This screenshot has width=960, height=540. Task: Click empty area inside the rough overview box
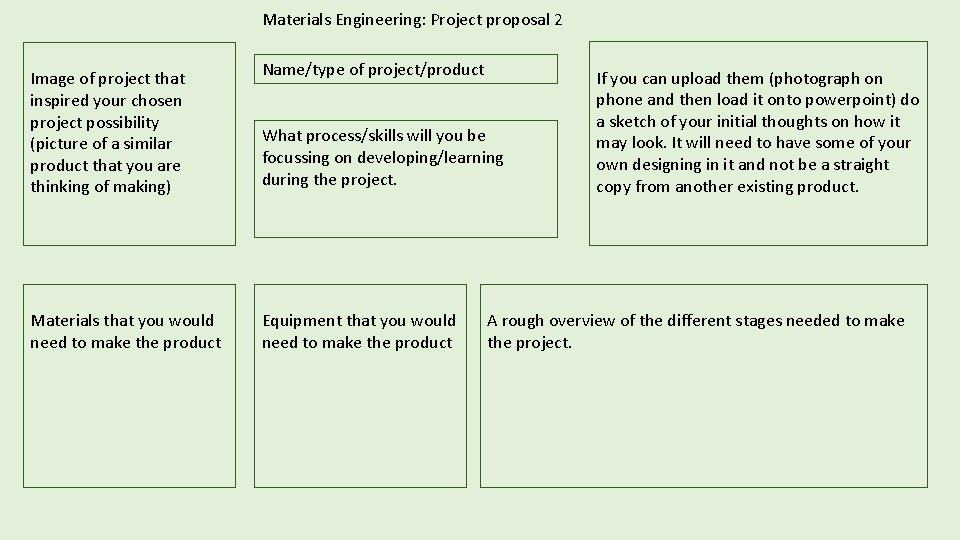click(703, 419)
